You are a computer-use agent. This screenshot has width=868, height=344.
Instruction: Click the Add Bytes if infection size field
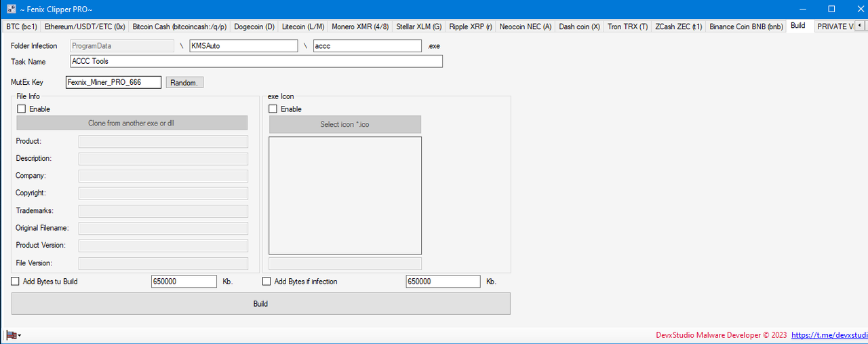pos(443,282)
